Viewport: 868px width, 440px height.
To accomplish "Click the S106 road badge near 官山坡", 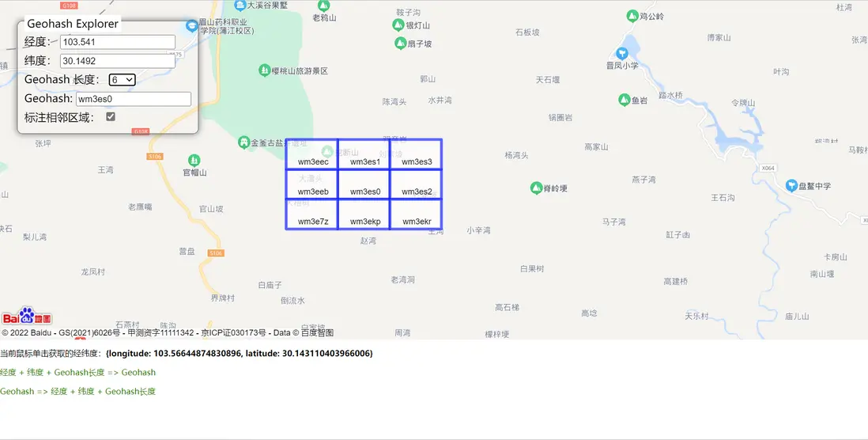I will pos(216,253).
